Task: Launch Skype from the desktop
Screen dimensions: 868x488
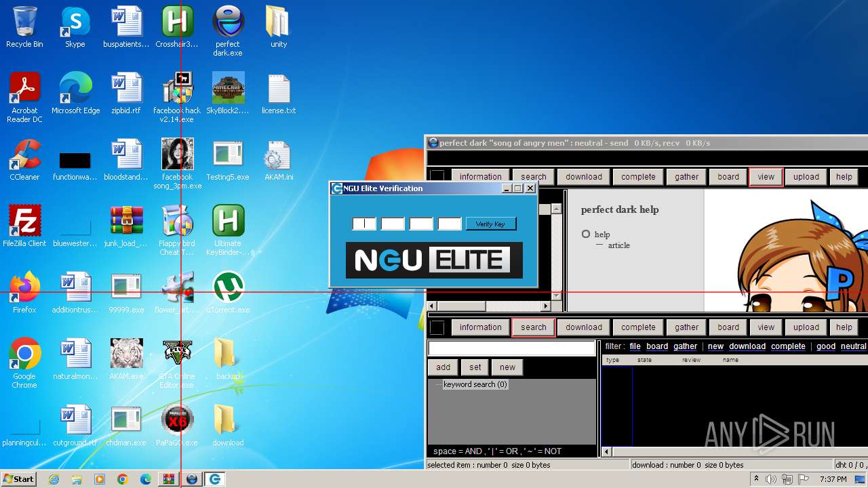Action: (x=75, y=28)
